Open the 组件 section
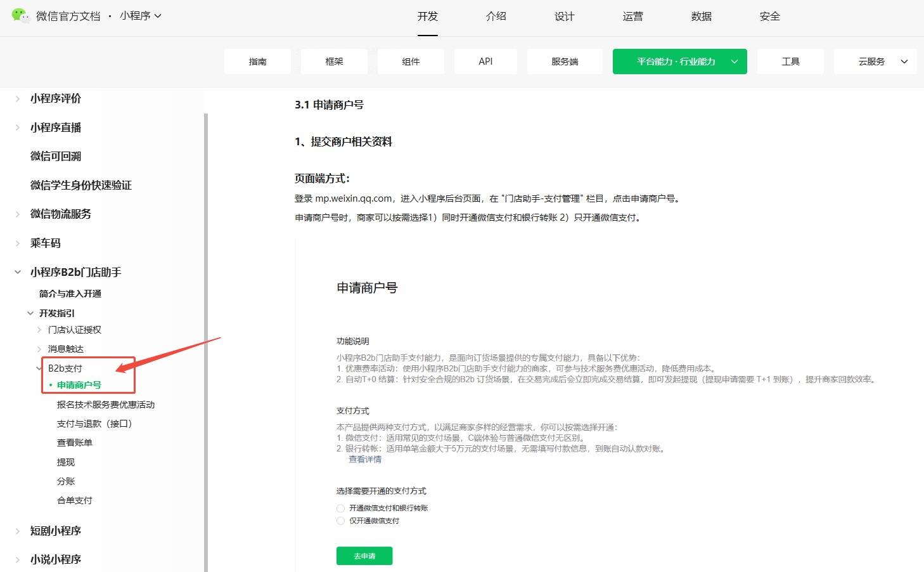This screenshot has height=572, width=924. pos(411,62)
